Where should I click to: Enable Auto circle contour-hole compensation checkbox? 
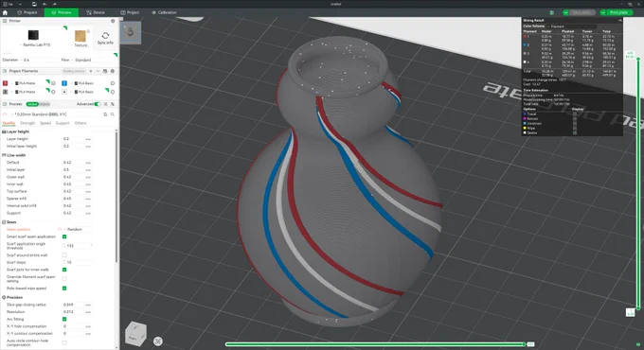[x=64, y=342]
